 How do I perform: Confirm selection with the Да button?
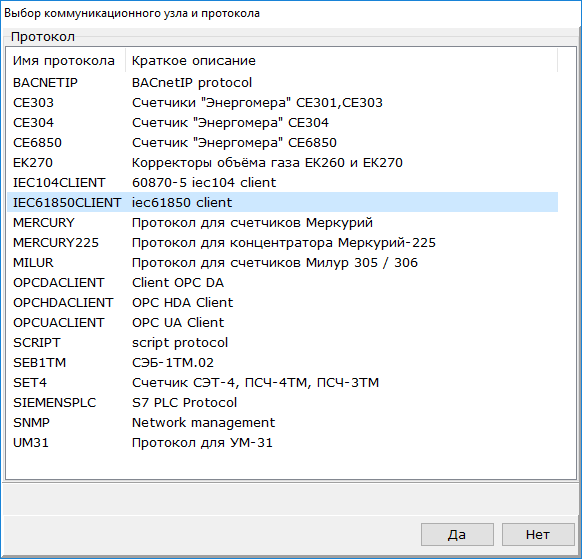click(x=457, y=535)
